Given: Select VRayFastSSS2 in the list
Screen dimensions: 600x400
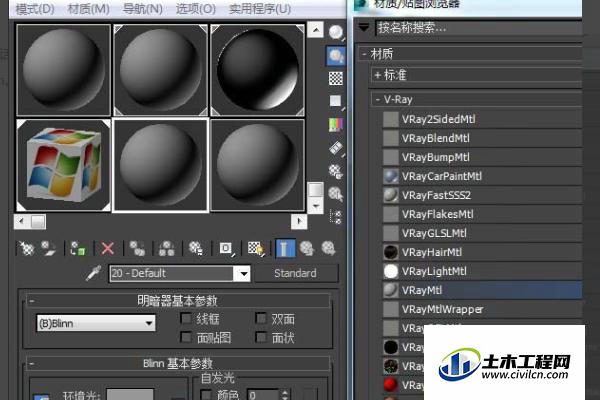Looking at the screenshot, I should click(x=483, y=195).
